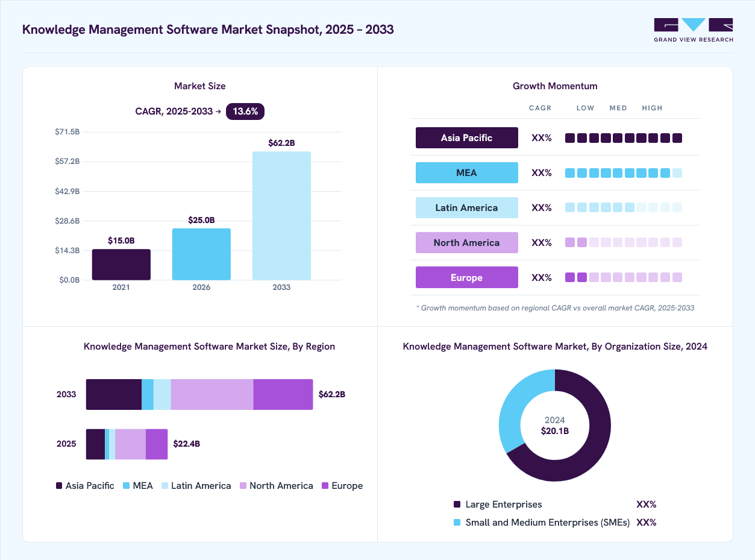Click the $25.0B label above 2026 bar

pyautogui.click(x=201, y=220)
